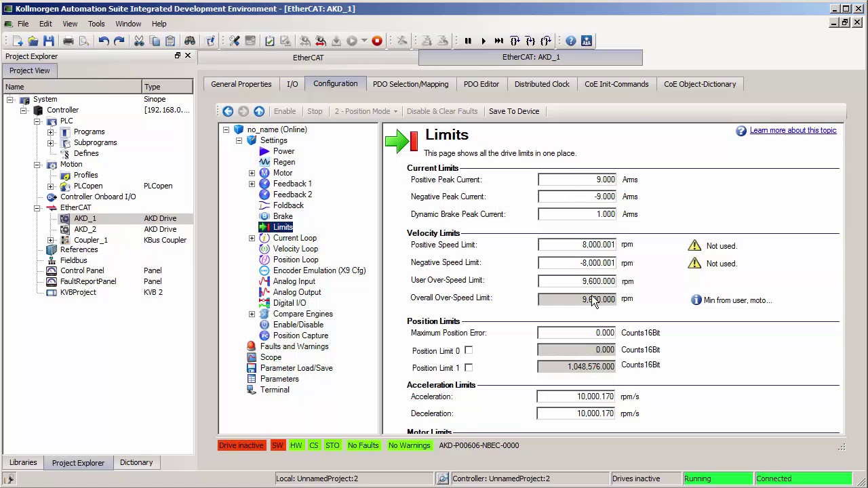Switch to the CoE Object-Dictionary tab
This screenshot has width=868, height=488.
pyautogui.click(x=700, y=84)
